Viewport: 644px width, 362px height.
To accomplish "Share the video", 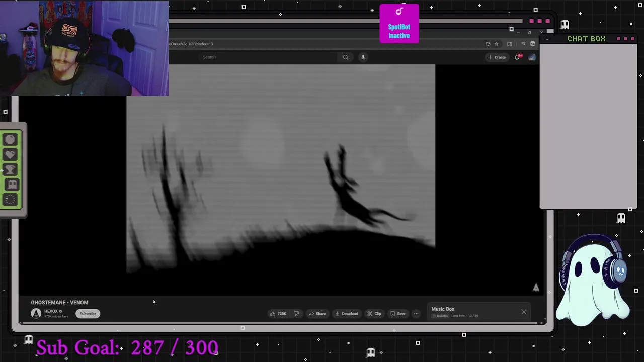I will coord(317,314).
